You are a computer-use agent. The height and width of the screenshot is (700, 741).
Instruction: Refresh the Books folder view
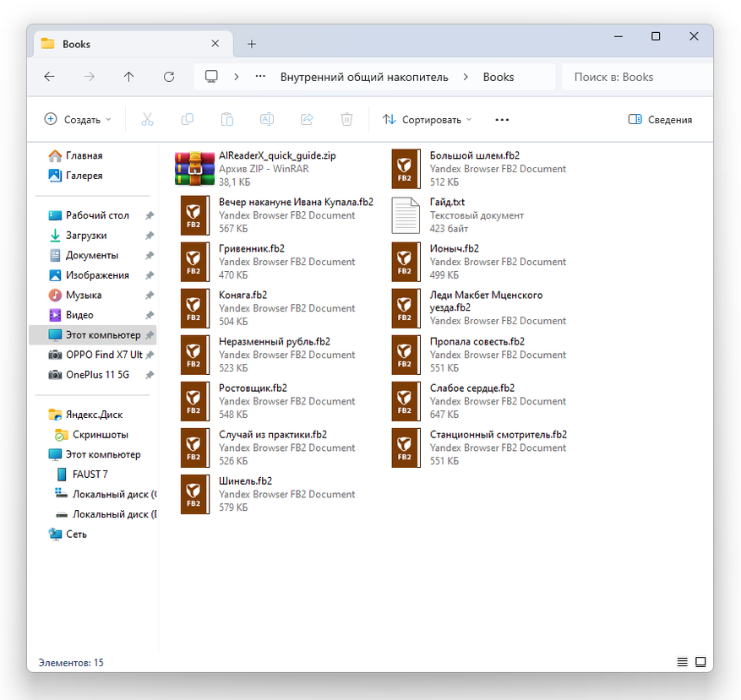coord(169,77)
